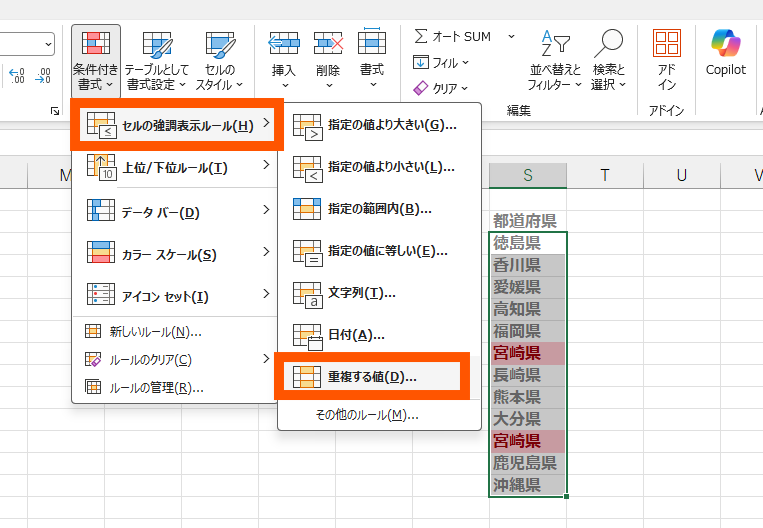Click the 長崎県 cell

pyautogui.click(x=528, y=375)
